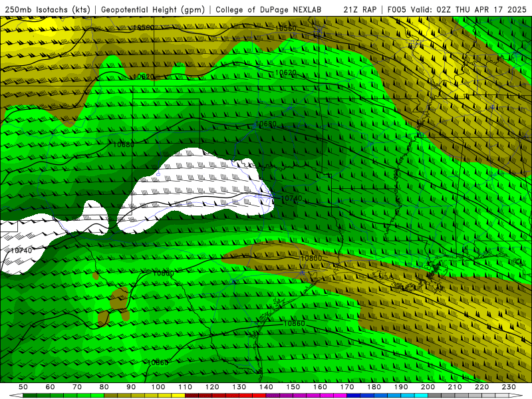Click the 10800 contour label on the olive jet streak
The width and height of the screenshot is (532, 399).
coord(311,258)
